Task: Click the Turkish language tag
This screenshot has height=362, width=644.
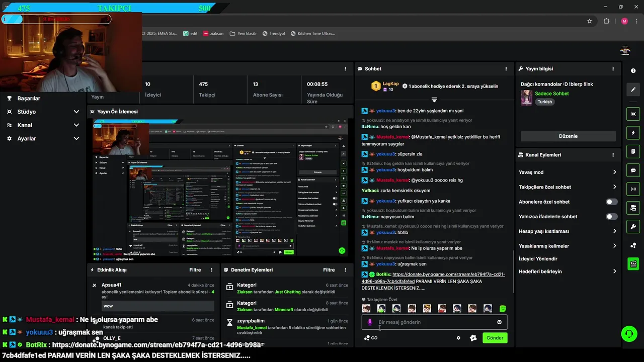Action: (545, 102)
